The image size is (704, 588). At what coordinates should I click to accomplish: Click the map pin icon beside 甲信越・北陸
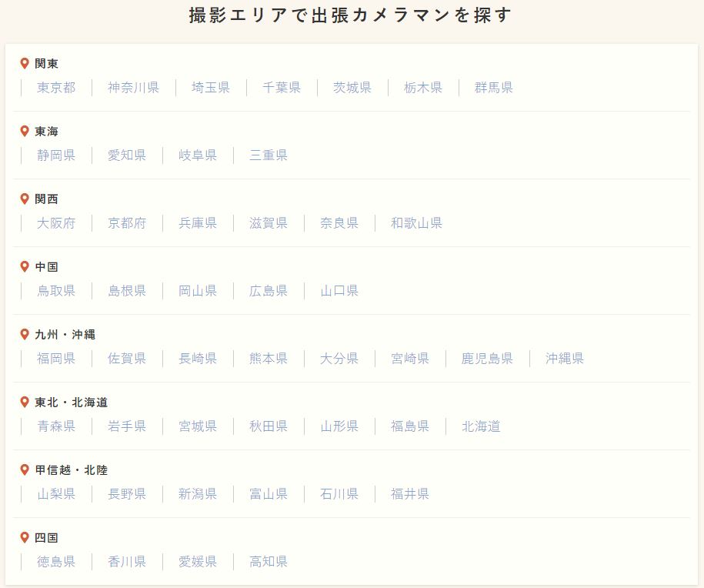click(x=25, y=469)
